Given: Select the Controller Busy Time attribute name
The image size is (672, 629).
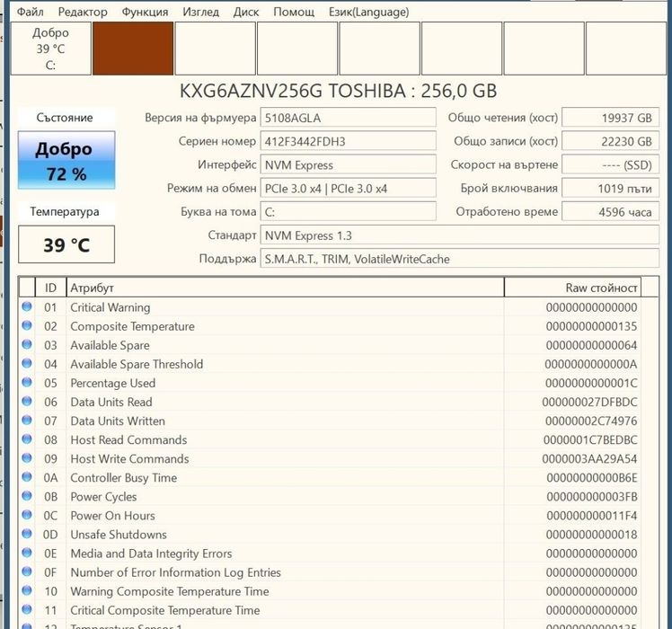Looking at the screenshot, I should [x=123, y=478].
